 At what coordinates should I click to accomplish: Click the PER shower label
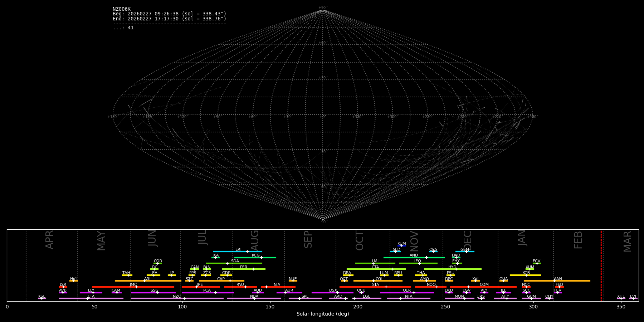[x=244, y=267]
